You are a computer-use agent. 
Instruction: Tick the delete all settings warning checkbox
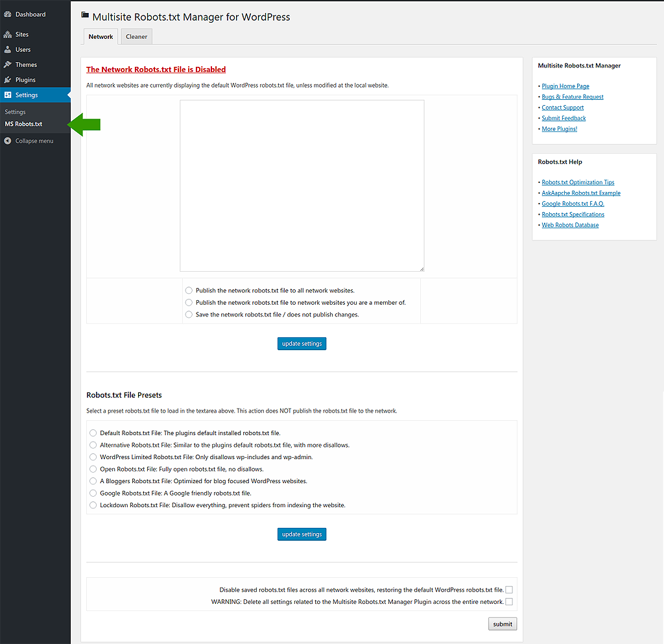click(509, 602)
